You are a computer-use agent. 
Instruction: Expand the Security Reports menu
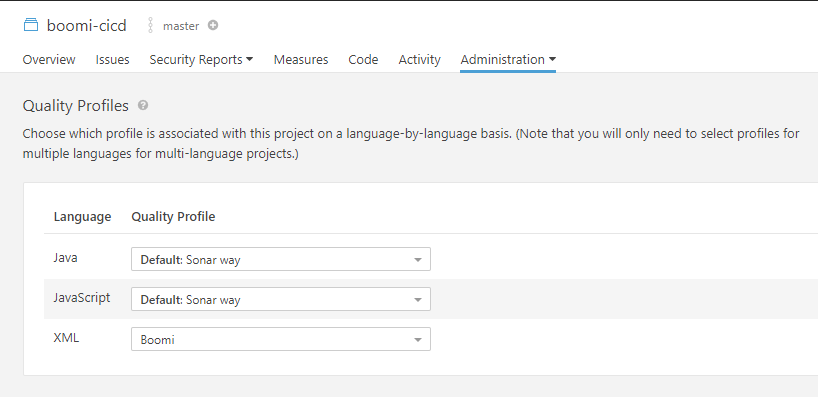tap(201, 59)
